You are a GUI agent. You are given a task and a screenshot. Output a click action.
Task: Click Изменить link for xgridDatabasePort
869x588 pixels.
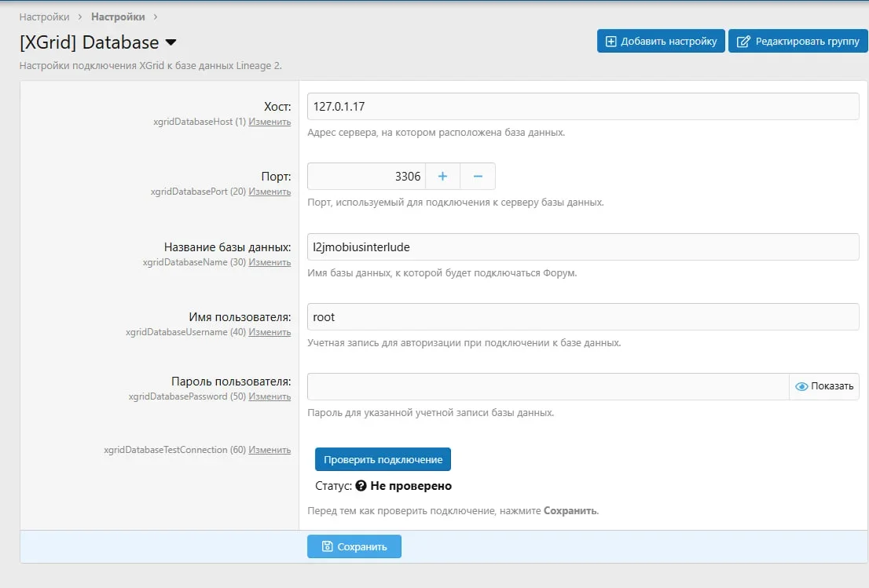coord(269,192)
